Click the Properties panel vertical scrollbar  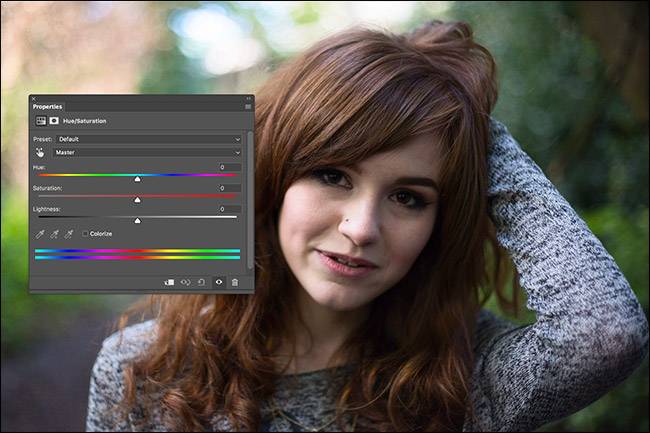click(250, 201)
